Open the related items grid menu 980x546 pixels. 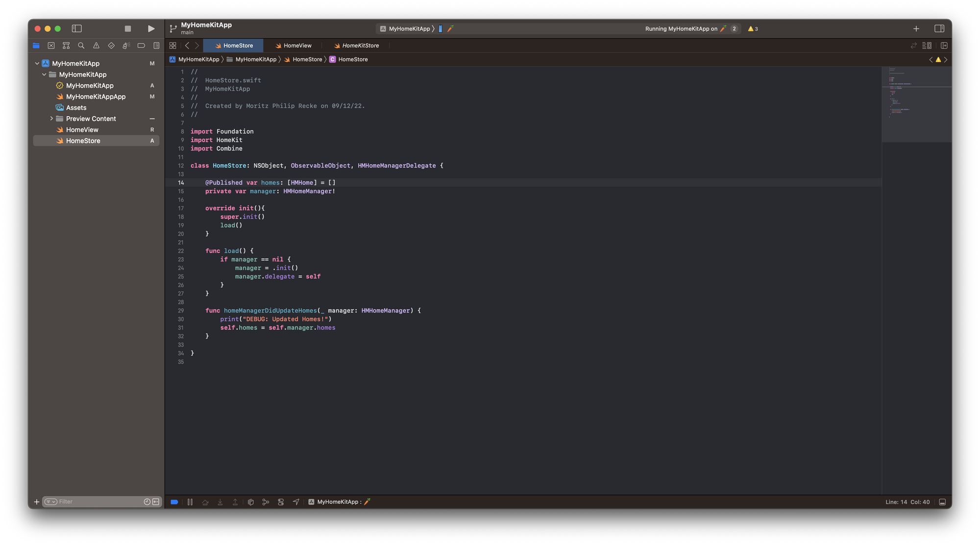click(x=173, y=46)
